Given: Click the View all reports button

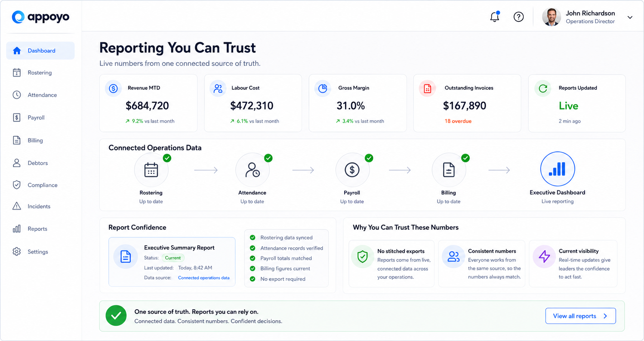Looking at the screenshot, I should (580, 316).
